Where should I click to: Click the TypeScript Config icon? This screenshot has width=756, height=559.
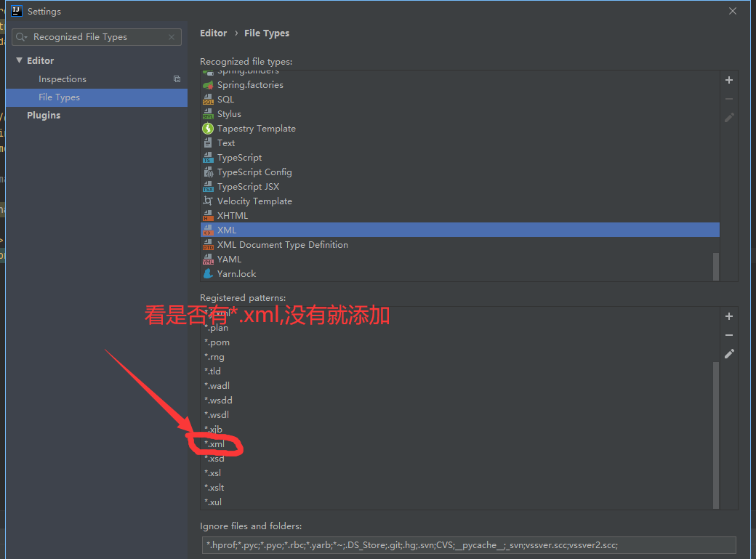pos(208,172)
